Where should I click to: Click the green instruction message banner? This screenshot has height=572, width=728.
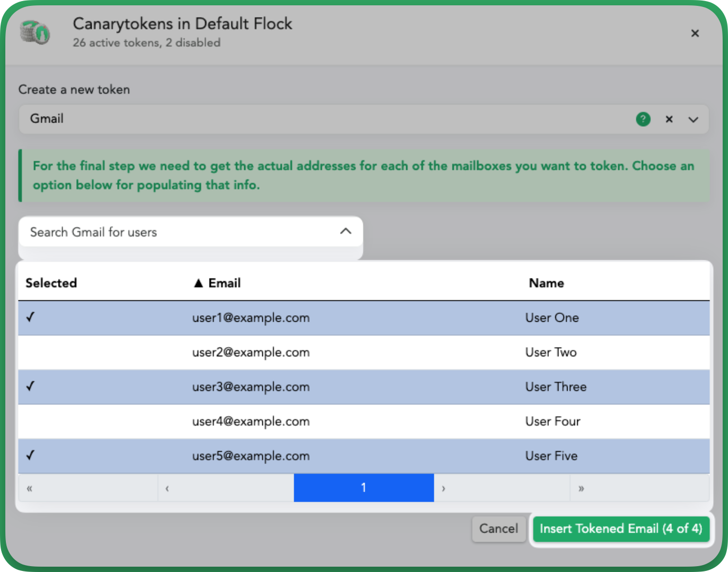click(364, 175)
